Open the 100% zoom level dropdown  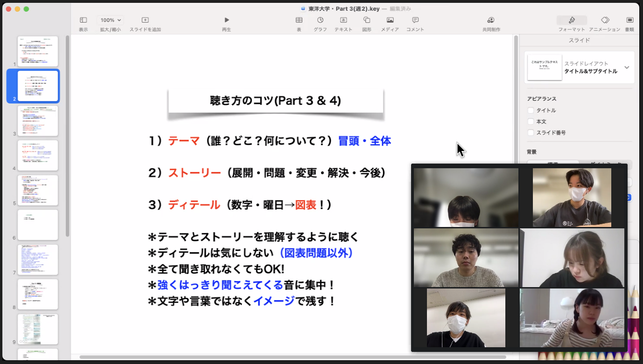pyautogui.click(x=111, y=20)
